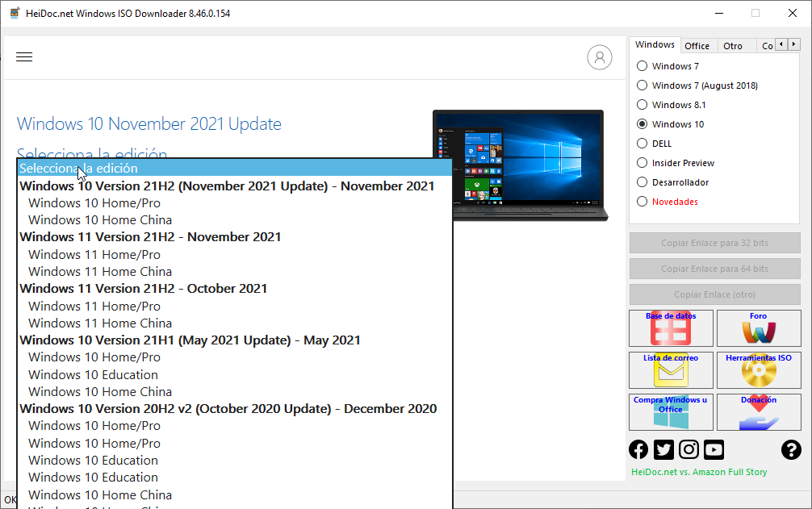Open the Foro tile
The width and height of the screenshot is (812, 509).
[x=759, y=328]
